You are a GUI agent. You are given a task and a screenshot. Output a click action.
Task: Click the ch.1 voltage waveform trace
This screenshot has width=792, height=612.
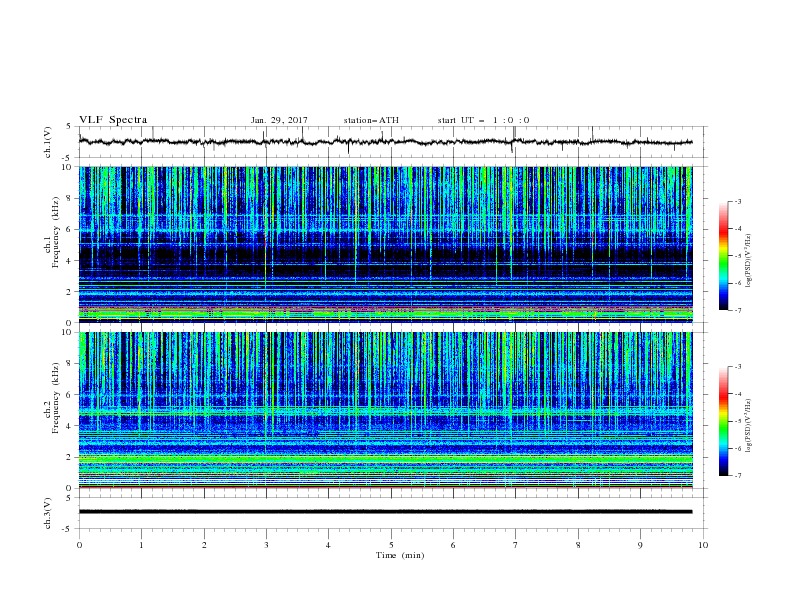click(x=385, y=142)
